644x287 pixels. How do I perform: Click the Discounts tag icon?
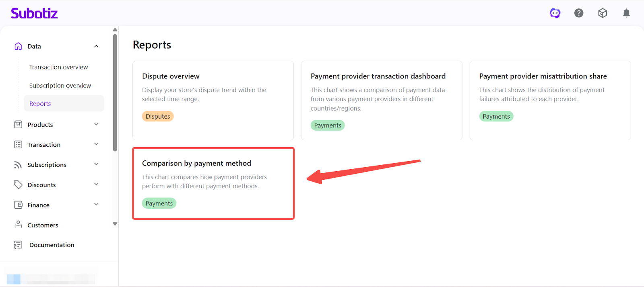point(18,184)
